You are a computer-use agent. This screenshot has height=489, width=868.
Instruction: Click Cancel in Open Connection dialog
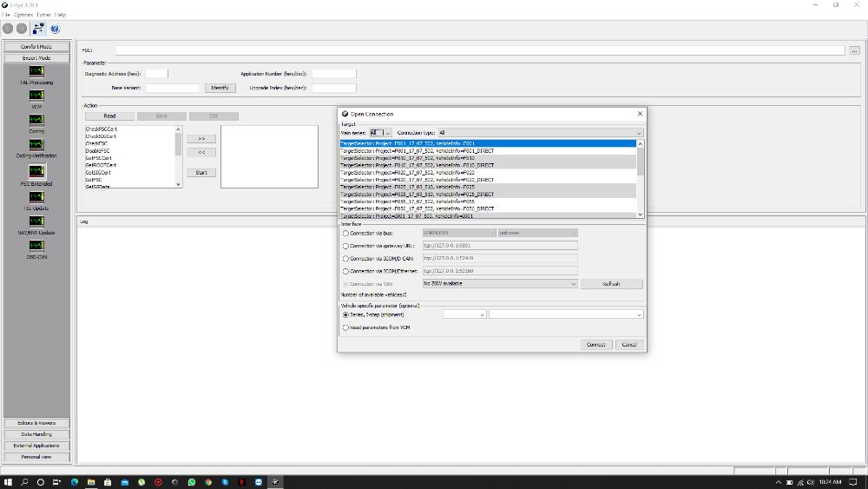point(629,345)
